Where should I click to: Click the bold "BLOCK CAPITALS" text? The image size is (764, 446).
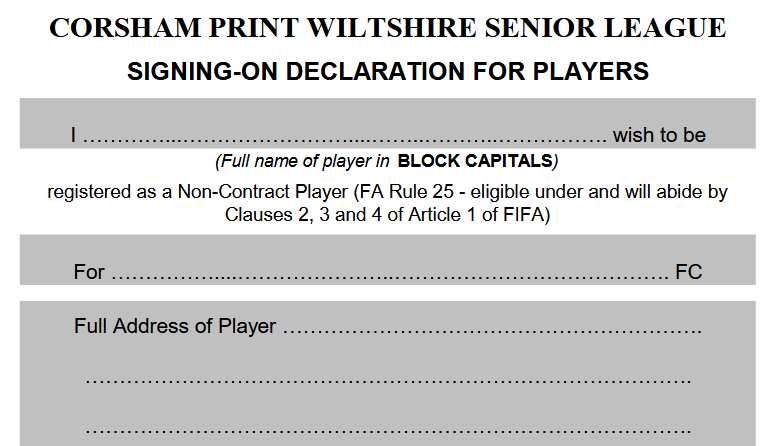475,160
